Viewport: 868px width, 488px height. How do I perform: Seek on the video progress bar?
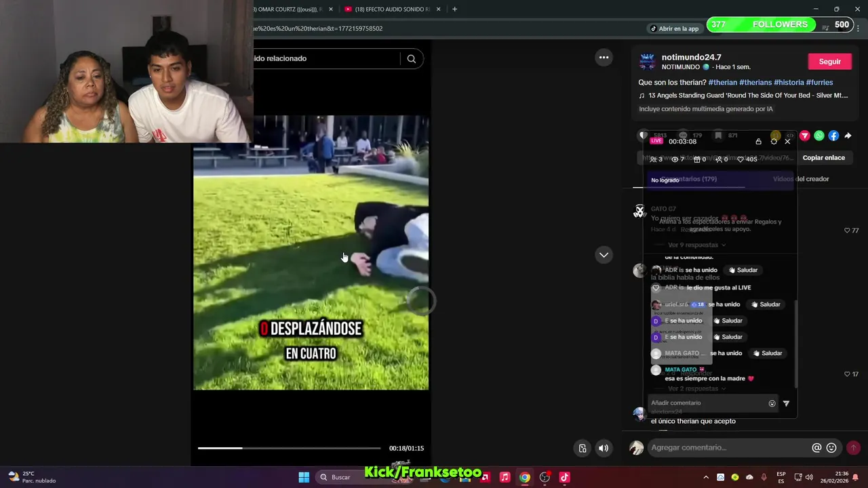coord(289,448)
